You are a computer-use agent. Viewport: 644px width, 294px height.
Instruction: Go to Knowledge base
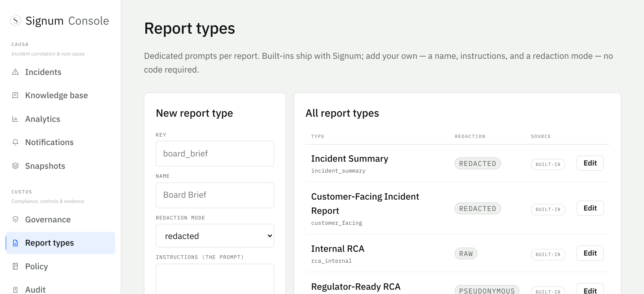click(60, 95)
